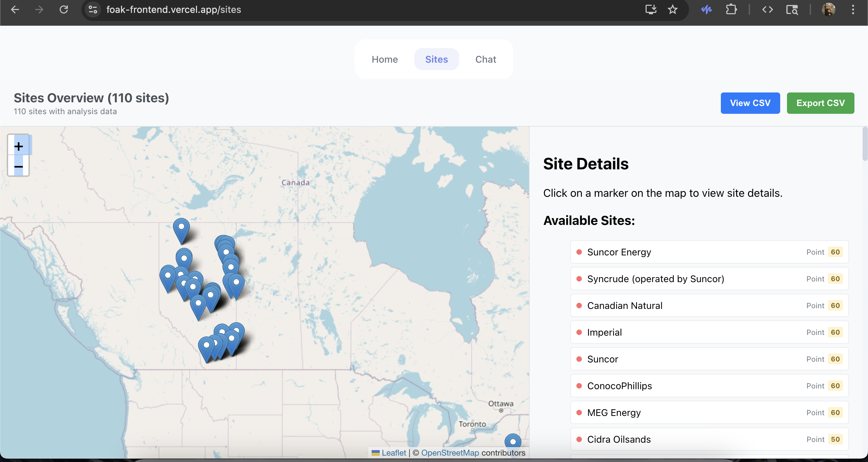Open the Chat tab
Screen dimensions: 868x462
tap(486, 59)
